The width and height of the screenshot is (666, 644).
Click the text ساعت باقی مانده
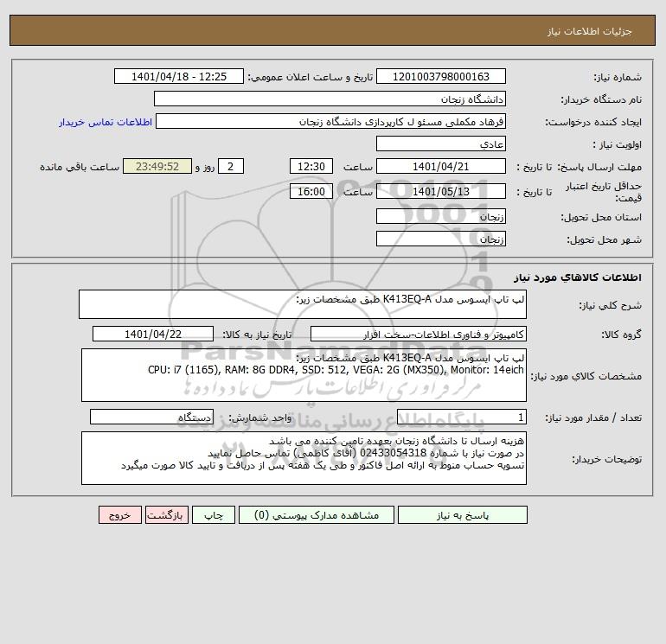click(x=80, y=167)
